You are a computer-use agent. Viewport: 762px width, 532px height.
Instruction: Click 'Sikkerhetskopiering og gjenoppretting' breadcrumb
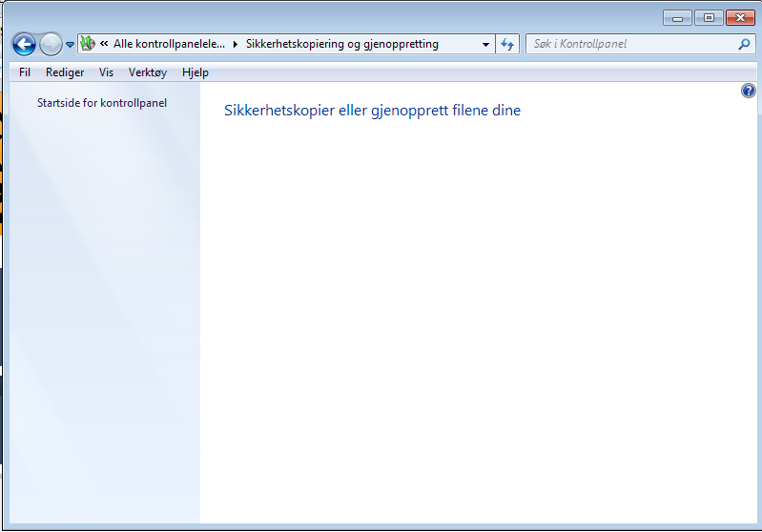(x=342, y=44)
